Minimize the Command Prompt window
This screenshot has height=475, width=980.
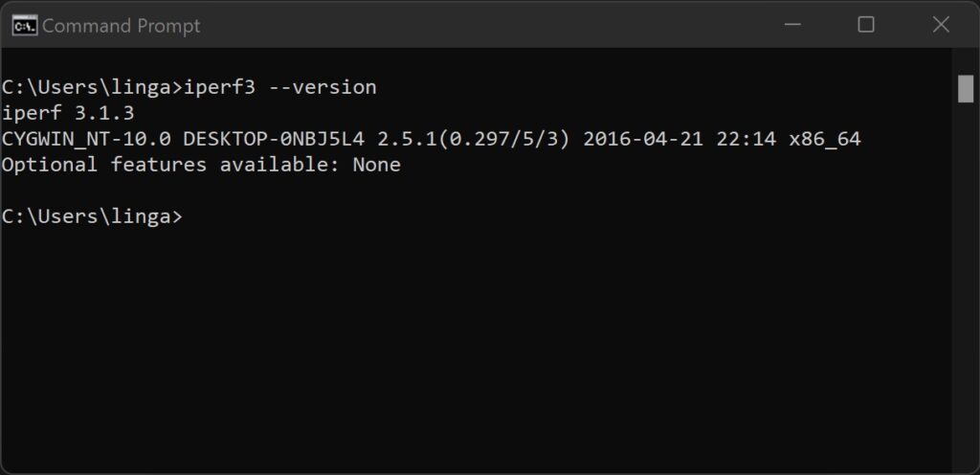point(792,25)
